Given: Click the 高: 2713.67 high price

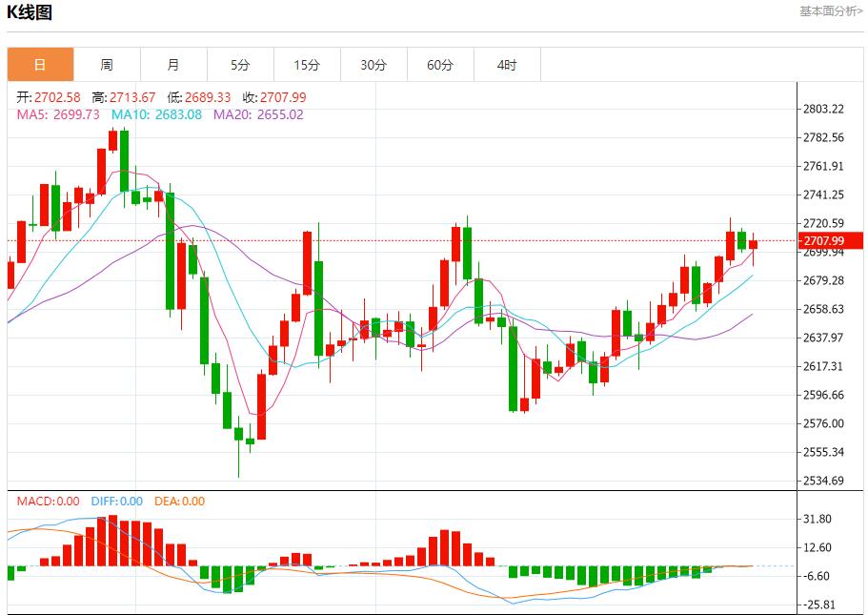Looking at the screenshot, I should click(x=124, y=97).
